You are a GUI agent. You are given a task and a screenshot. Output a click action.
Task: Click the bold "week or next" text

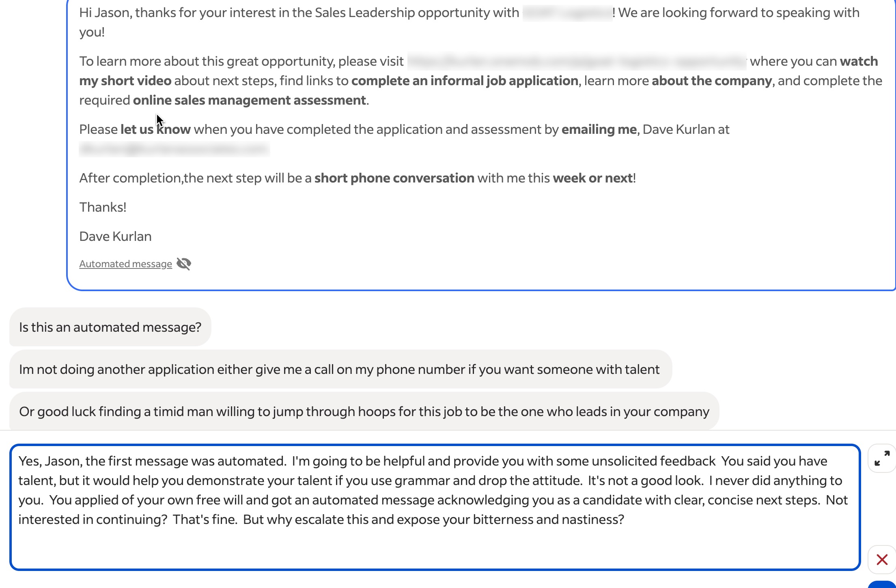[x=592, y=178]
